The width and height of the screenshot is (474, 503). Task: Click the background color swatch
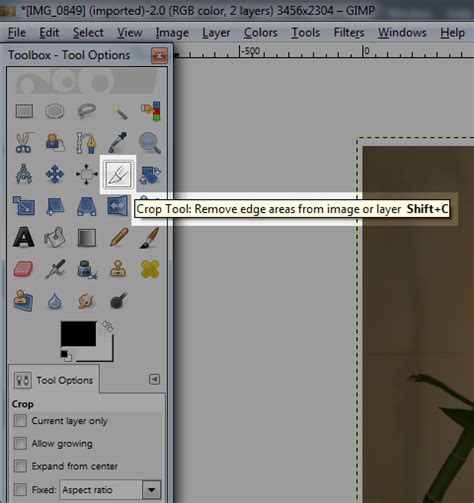click(x=104, y=353)
